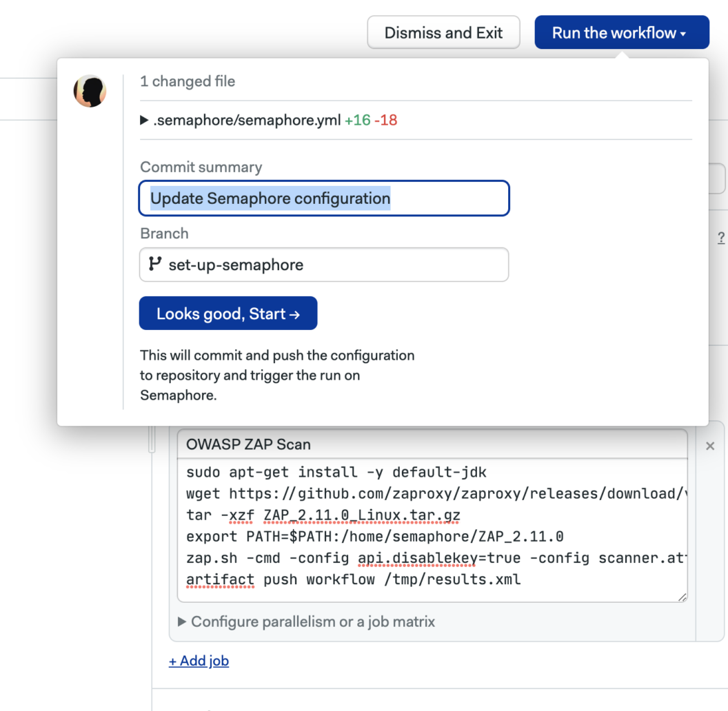Remove the OWASP ZAP Scan job

pos(710,446)
